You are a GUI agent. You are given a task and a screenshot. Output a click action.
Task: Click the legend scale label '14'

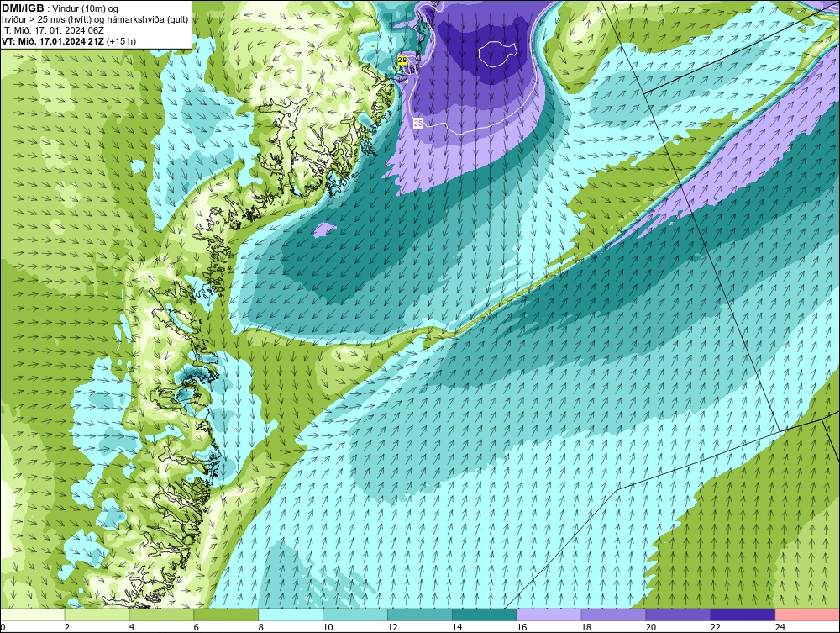tap(457, 627)
